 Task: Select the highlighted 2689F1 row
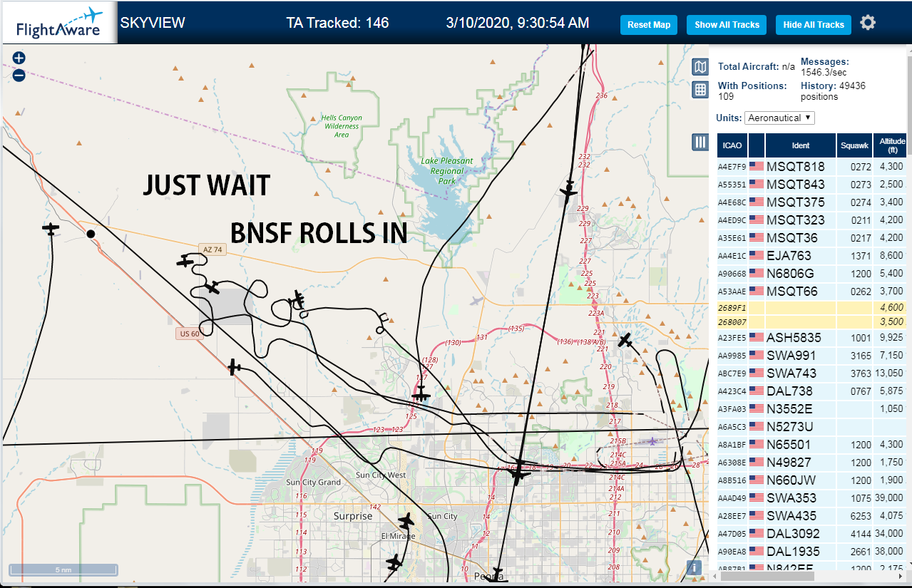(x=812, y=308)
